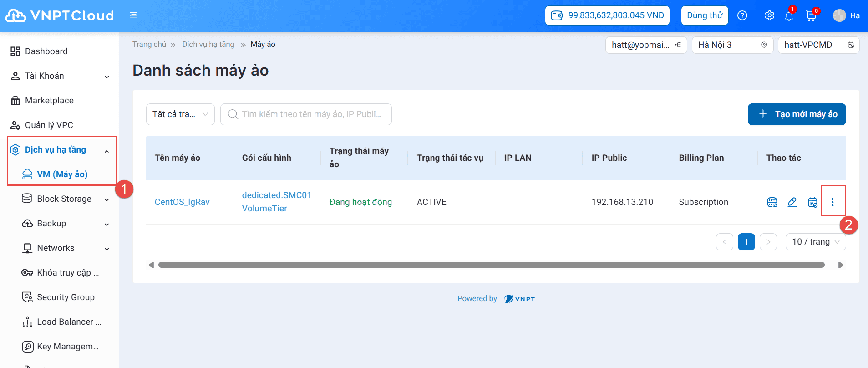Image resolution: width=868 pixels, height=368 pixels.
Task: Collapse sidebar using the hamburger menu icon
Action: (x=133, y=15)
